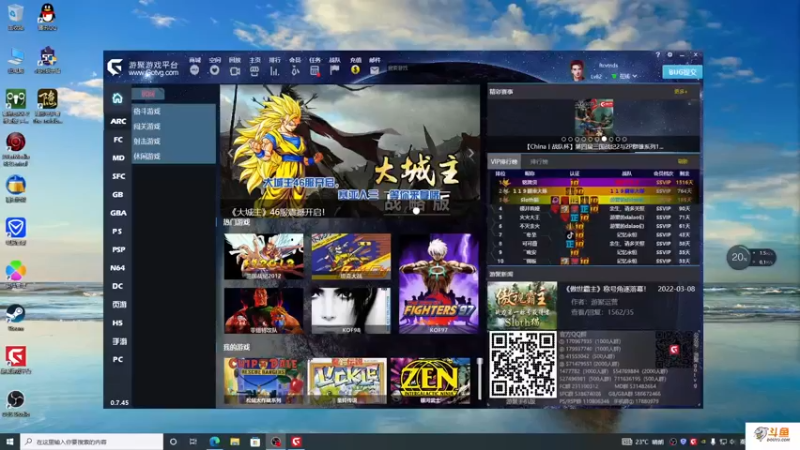Select the GBA platform category
The image size is (800, 450).
pos(118,213)
